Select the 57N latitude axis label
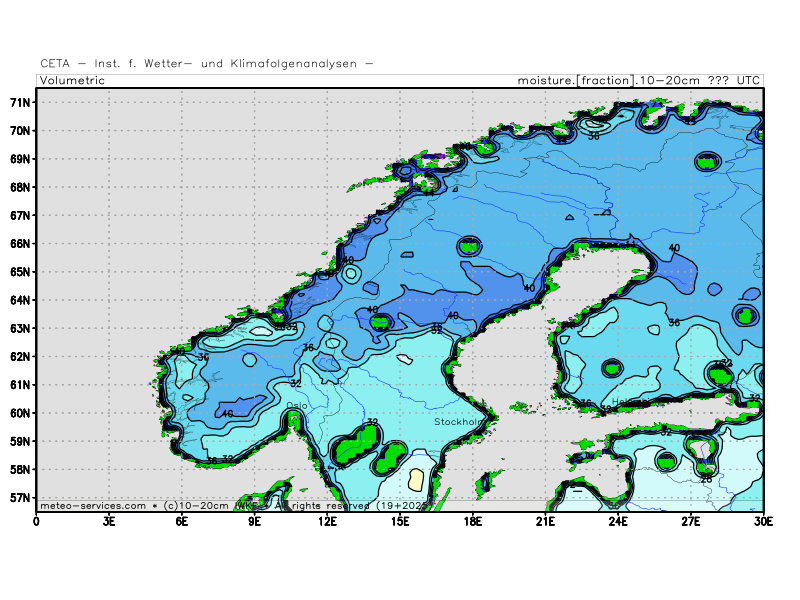The width and height of the screenshot is (800, 600). click(x=22, y=497)
